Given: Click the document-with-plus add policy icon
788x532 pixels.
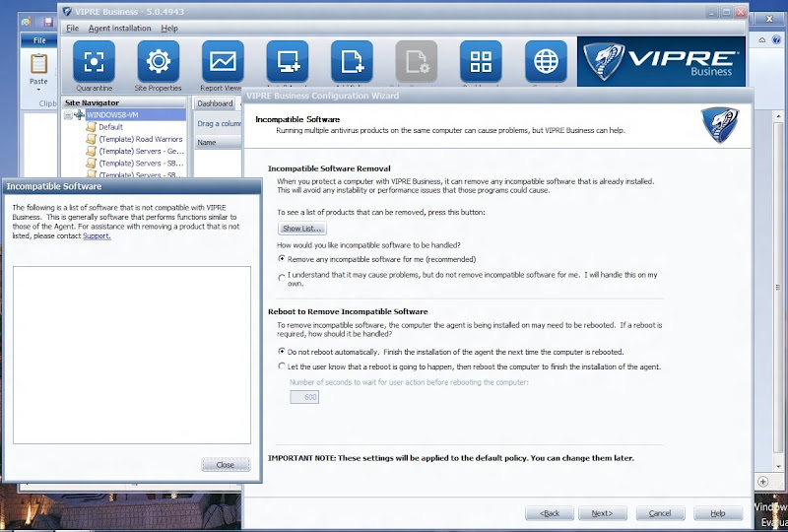Looking at the screenshot, I should point(352,61).
